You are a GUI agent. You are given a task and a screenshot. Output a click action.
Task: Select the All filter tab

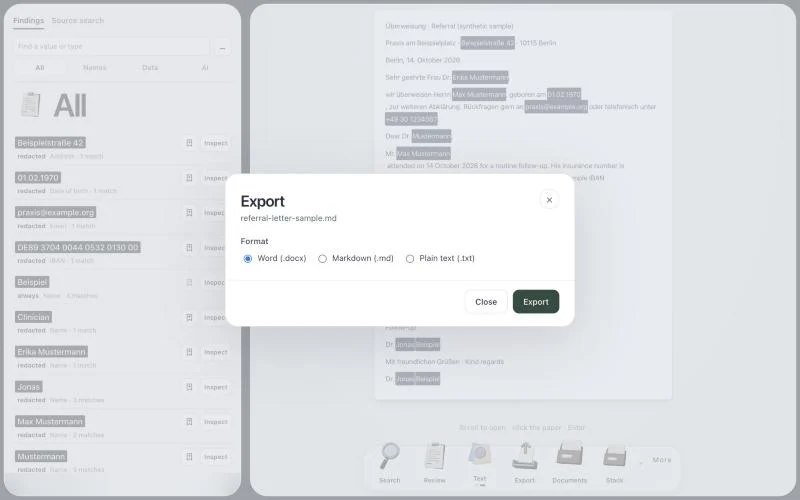(x=40, y=67)
